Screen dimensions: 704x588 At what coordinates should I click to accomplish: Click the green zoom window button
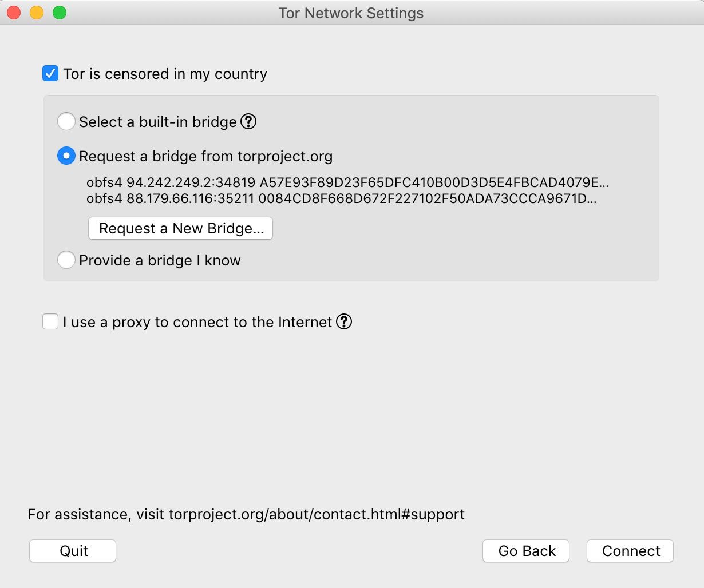(60, 13)
